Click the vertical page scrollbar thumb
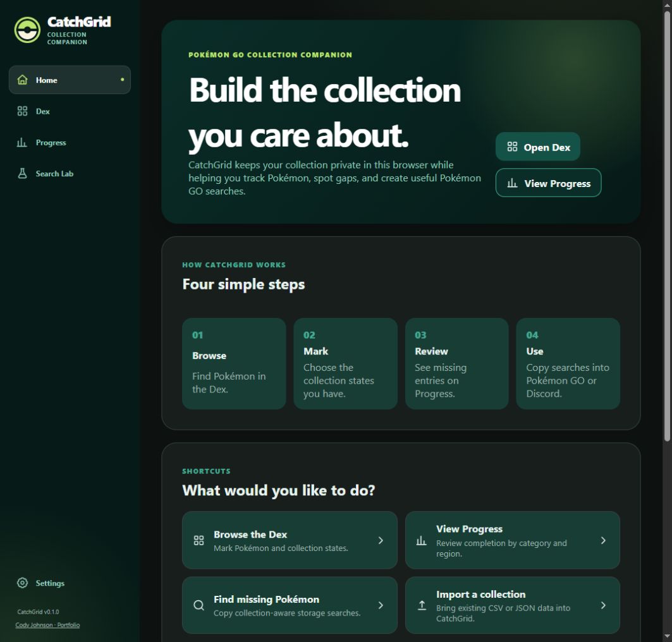672x642 pixels. tap(667, 226)
